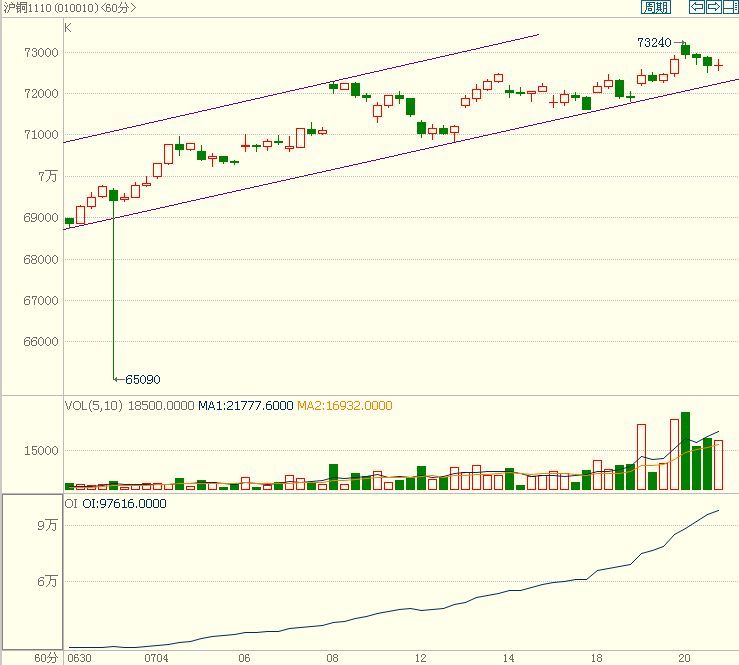Screen dimensions: 739x665
Task: Click the upper purple channel trend line
Action: [302, 88]
